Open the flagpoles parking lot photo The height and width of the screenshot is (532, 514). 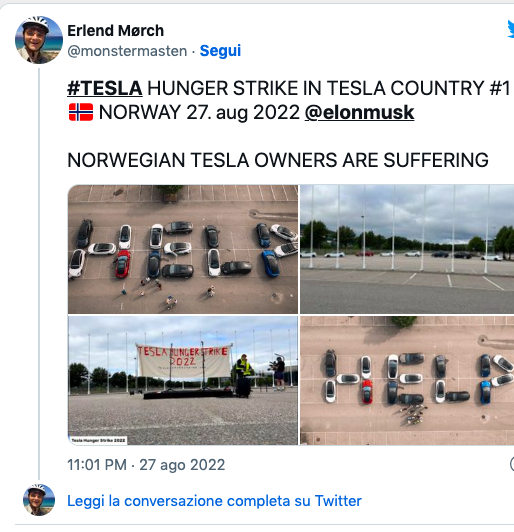(407, 249)
